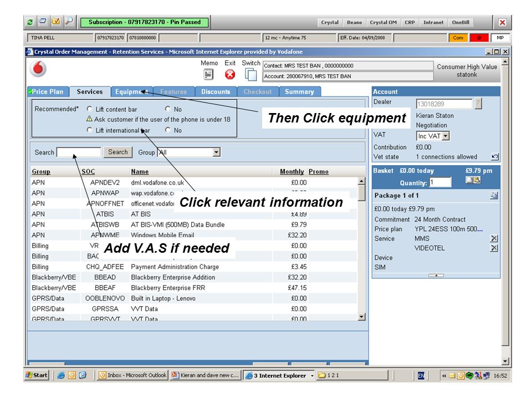Click the copy package icon in Package 1 of 1
This screenshot has width=532, height=399.
[494, 196]
